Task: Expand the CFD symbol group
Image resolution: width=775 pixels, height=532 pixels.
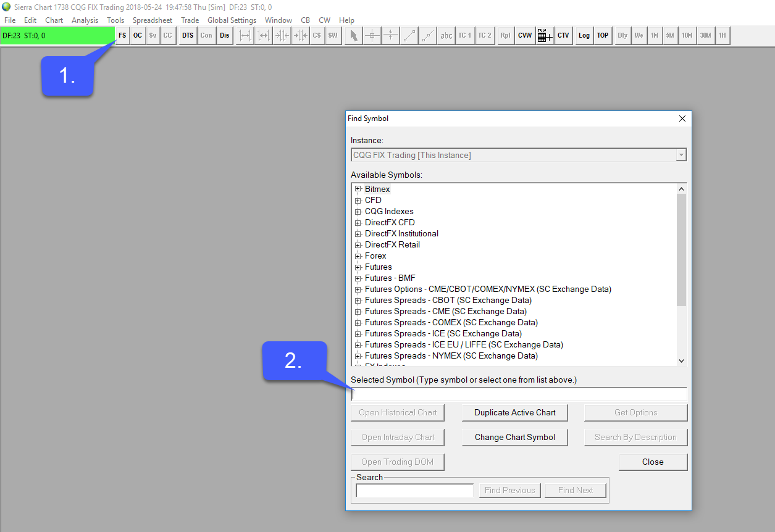Action: click(x=358, y=201)
